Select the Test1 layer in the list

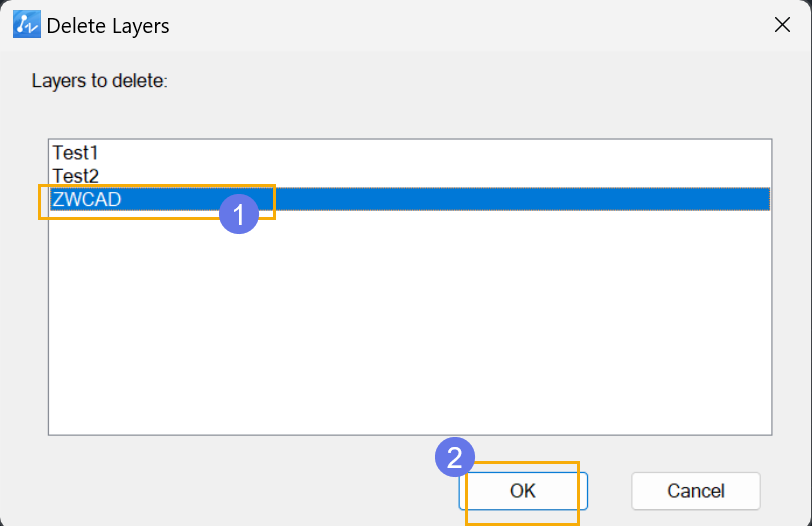75,153
